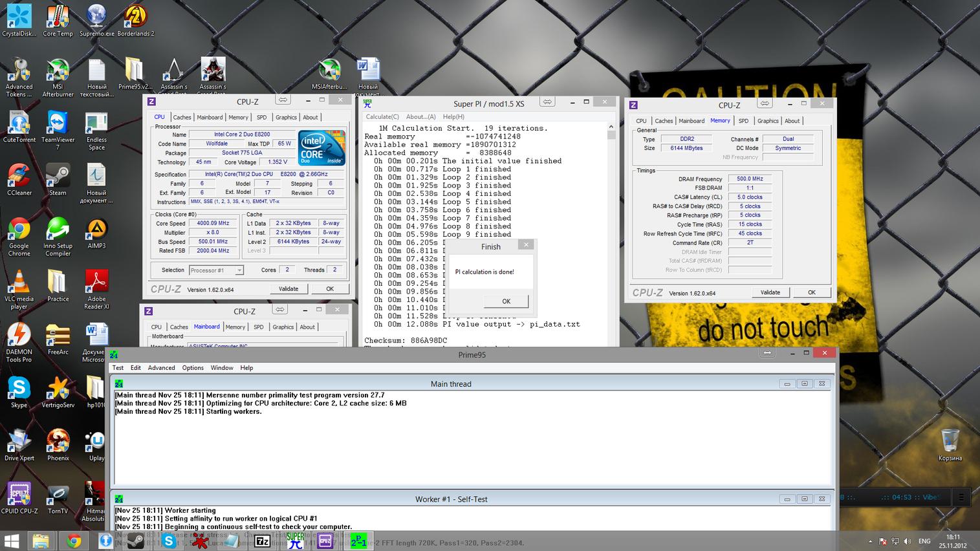Image resolution: width=980 pixels, height=551 pixels.
Task: Switch to Mainboard tab in CPU-Z Memory window
Action: tap(691, 121)
